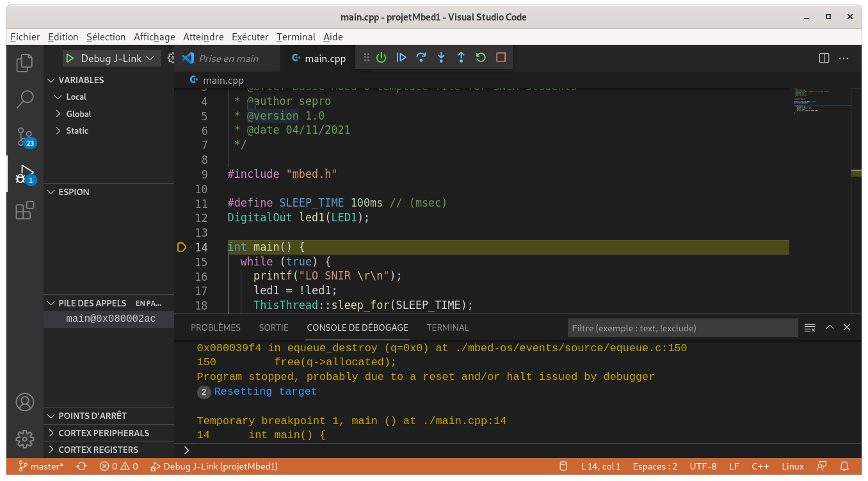Open the Edition menu
Viewport: 868px width, 481px height.
tap(63, 37)
